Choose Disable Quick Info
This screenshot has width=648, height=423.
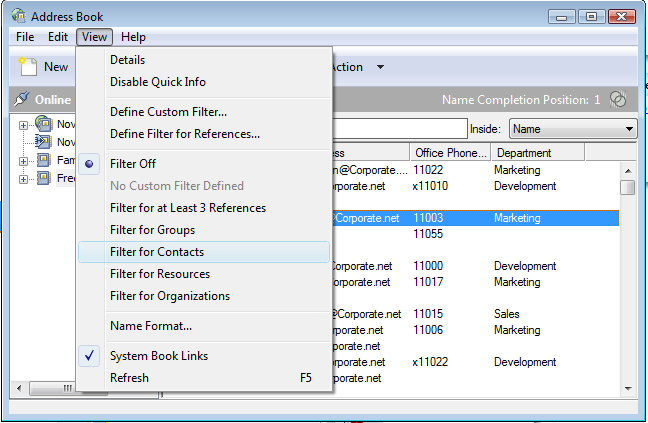click(204, 82)
